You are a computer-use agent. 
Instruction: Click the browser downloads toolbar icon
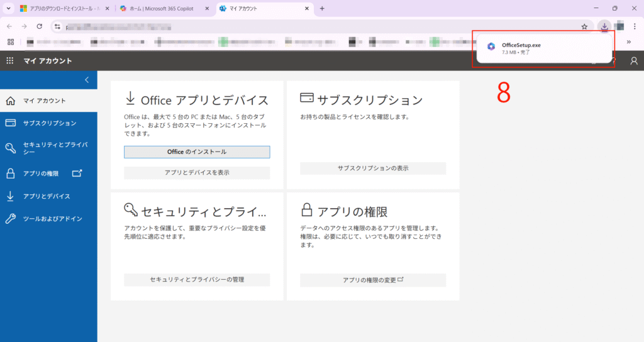(604, 26)
